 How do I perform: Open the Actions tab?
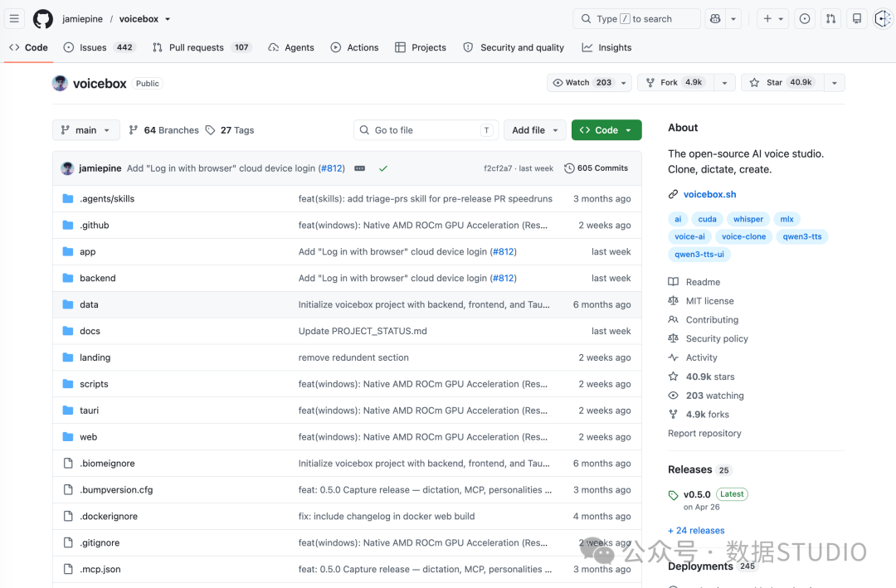pyautogui.click(x=354, y=47)
